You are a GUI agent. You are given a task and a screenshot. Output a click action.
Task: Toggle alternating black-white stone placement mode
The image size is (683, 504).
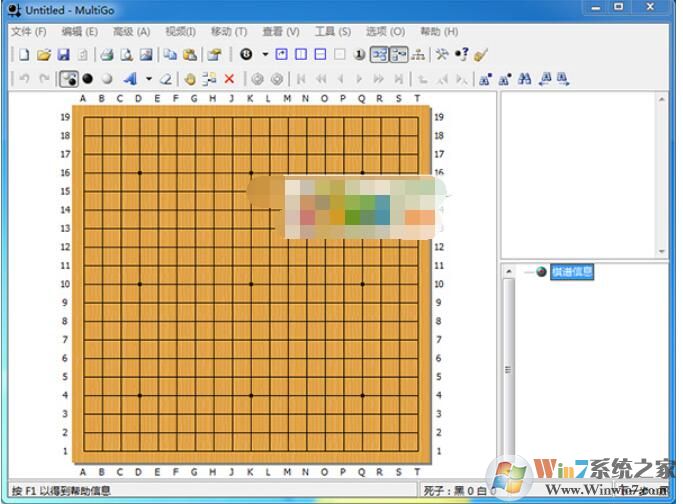69,79
